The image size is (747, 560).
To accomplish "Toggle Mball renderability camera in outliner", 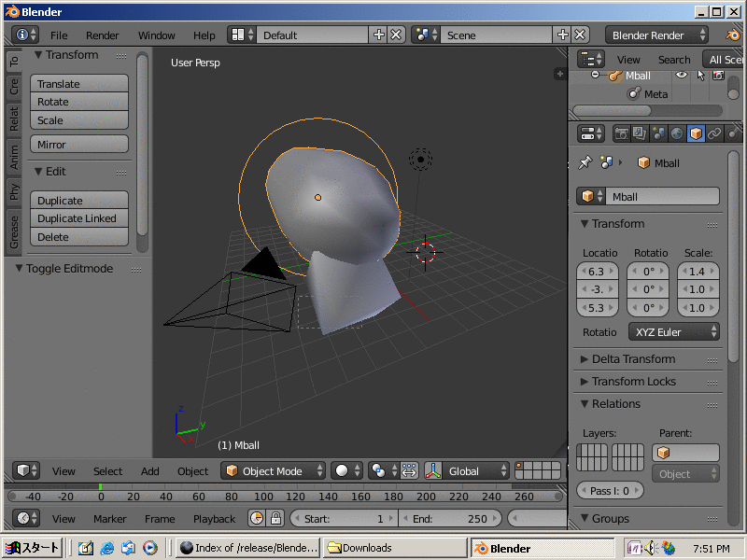I will pyautogui.click(x=718, y=76).
